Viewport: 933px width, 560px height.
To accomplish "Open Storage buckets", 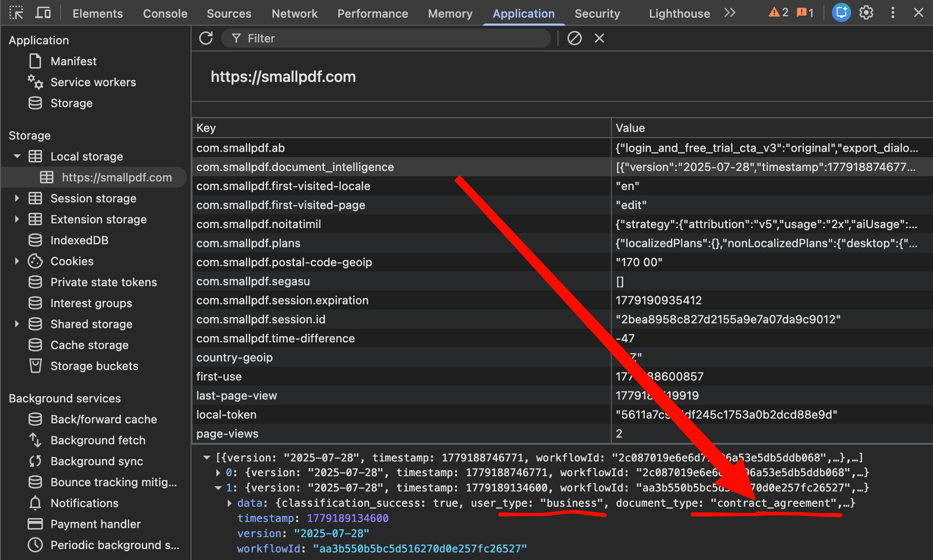I will click(94, 366).
